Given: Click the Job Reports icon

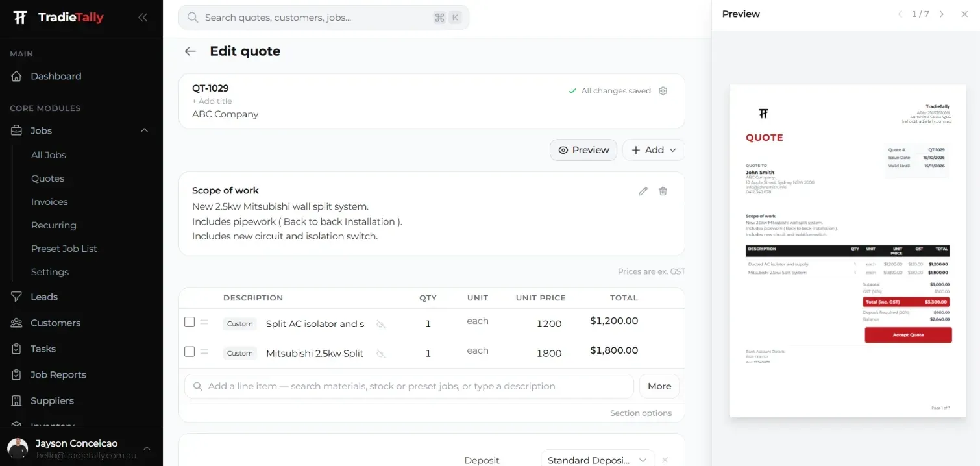Looking at the screenshot, I should (x=18, y=374).
